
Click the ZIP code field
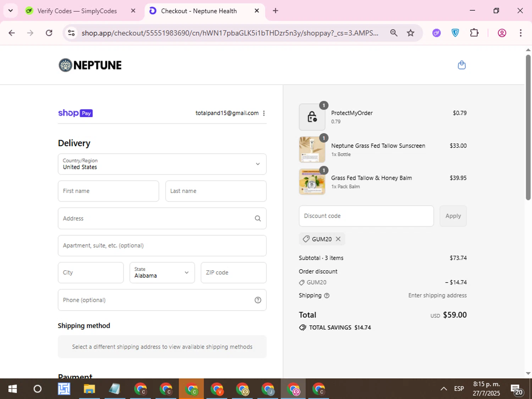point(233,273)
